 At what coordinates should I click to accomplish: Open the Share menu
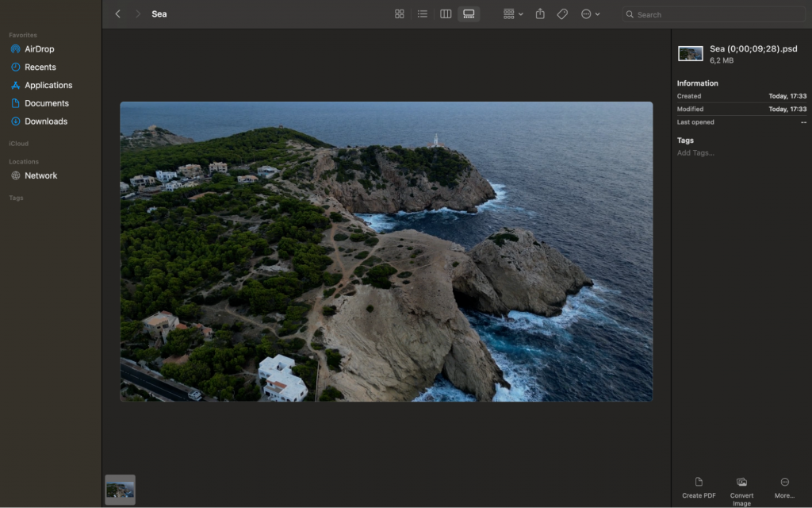click(540, 13)
